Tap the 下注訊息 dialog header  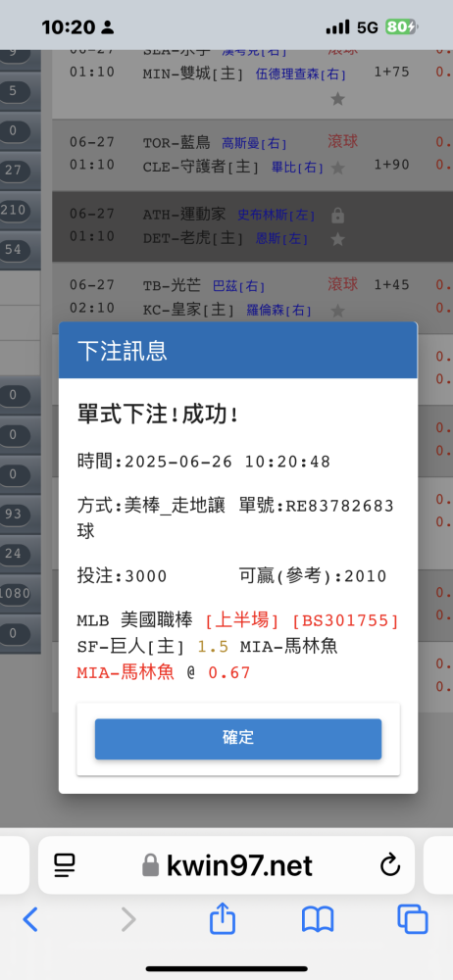237,350
